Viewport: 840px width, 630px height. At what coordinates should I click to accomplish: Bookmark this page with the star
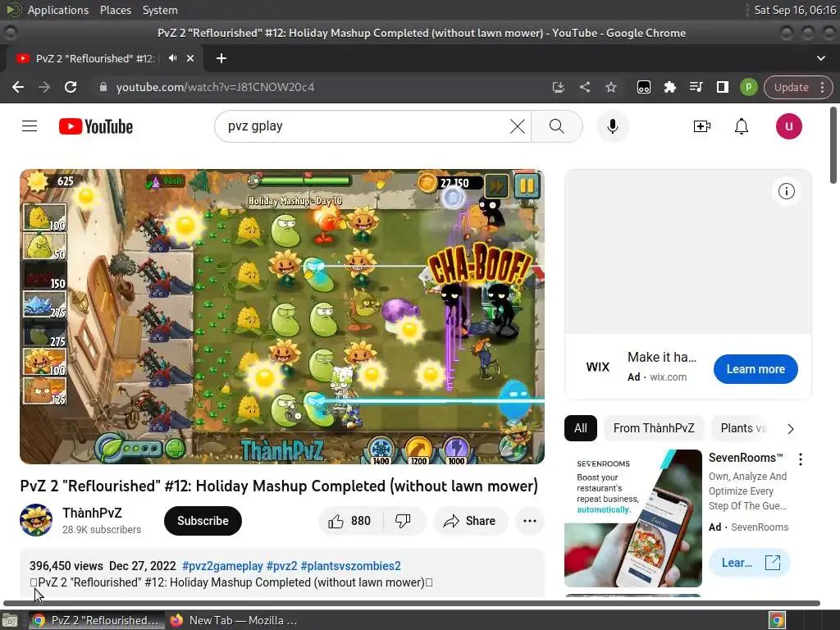point(610,87)
